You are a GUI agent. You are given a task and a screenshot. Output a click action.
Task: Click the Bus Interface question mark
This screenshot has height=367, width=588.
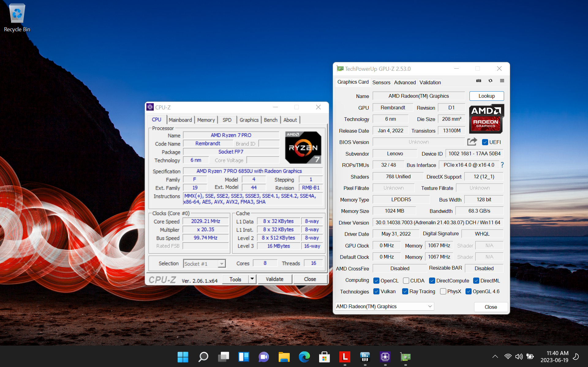pos(502,165)
